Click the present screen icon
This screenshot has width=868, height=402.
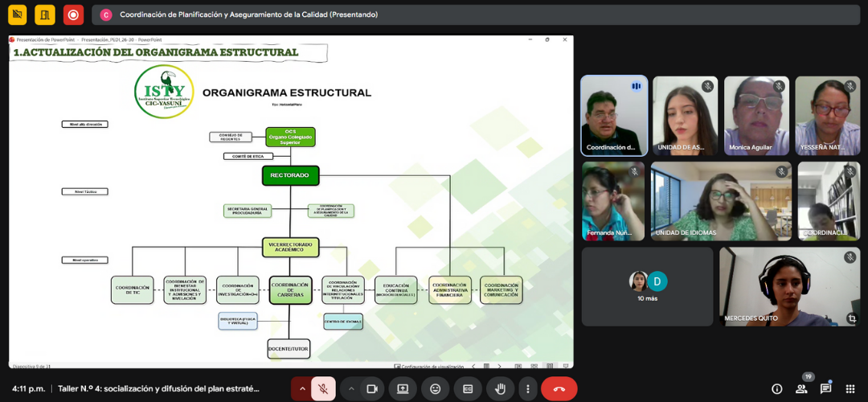click(403, 388)
